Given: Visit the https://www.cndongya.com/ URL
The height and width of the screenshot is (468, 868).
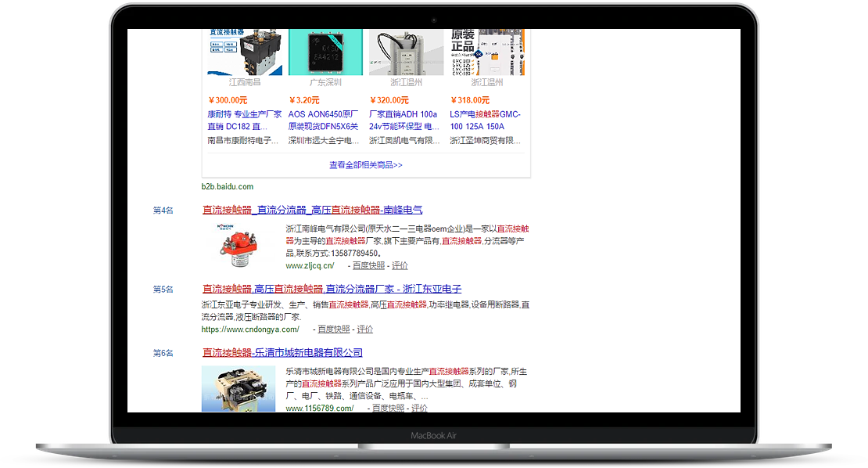Looking at the screenshot, I should pyautogui.click(x=250, y=329).
